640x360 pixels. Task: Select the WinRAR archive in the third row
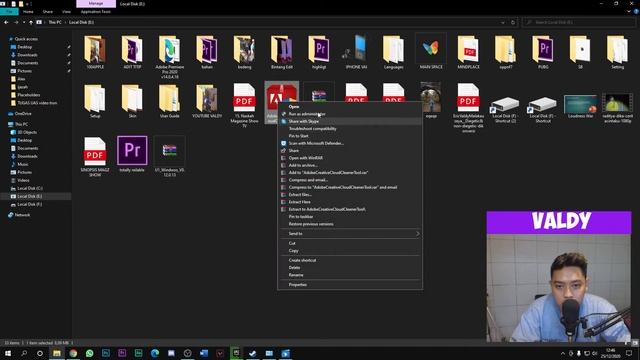click(169, 157)
